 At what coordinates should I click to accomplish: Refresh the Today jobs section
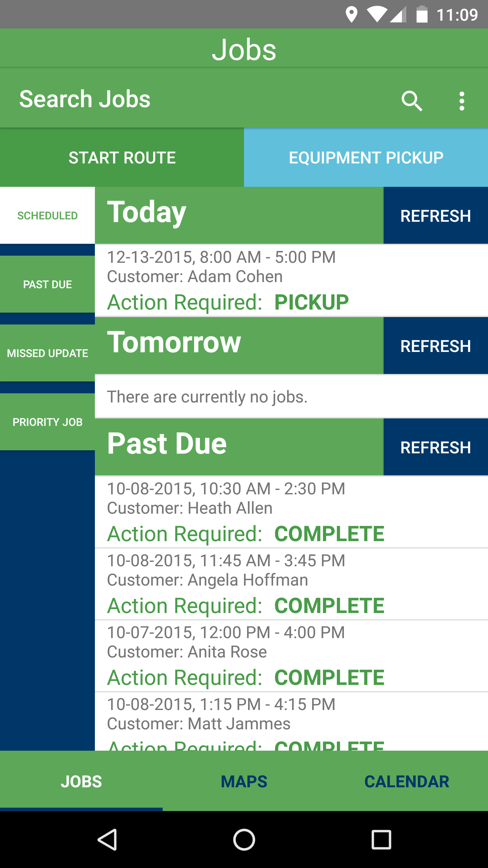point(435,216)
